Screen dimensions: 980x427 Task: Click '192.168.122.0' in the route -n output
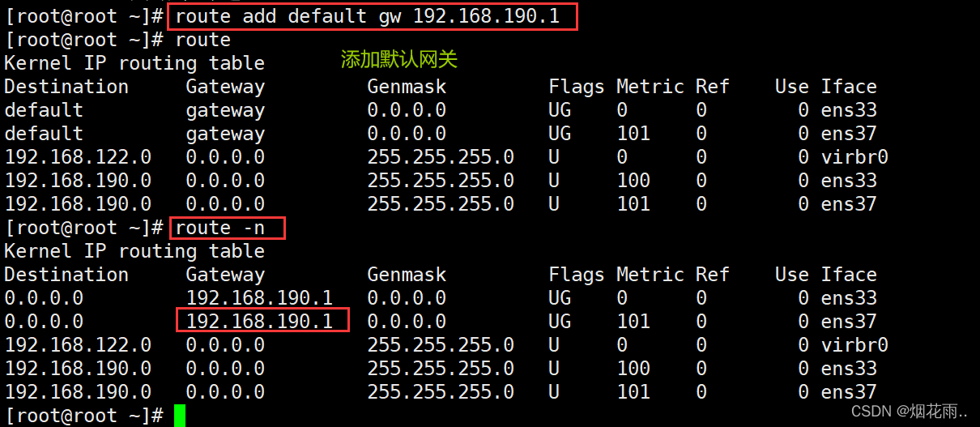coord(78,345)
